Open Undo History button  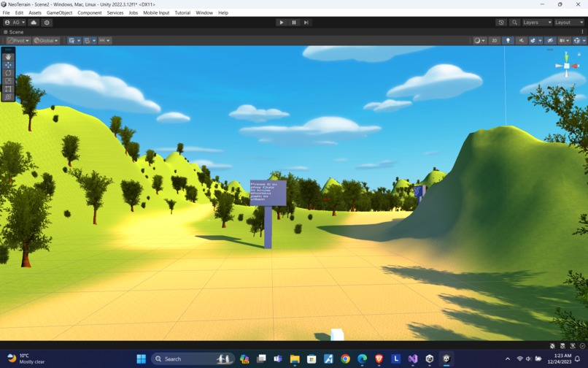(x=501, y=23)
